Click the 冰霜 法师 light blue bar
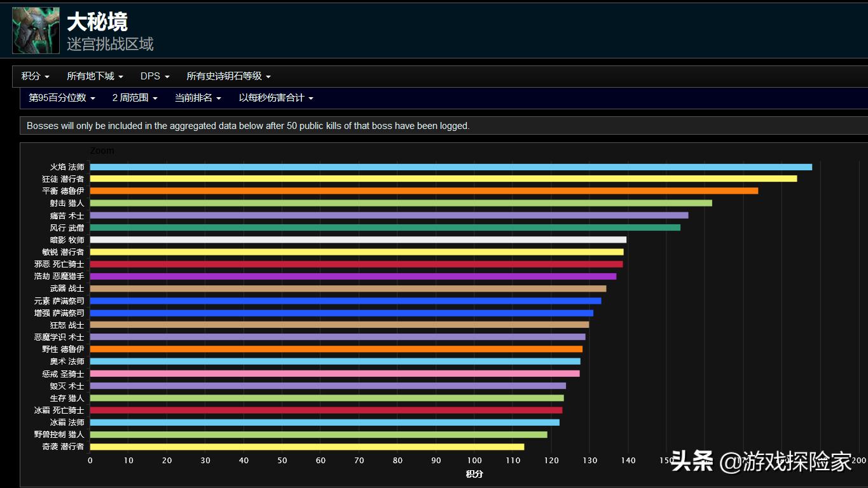 coord(325,423)
